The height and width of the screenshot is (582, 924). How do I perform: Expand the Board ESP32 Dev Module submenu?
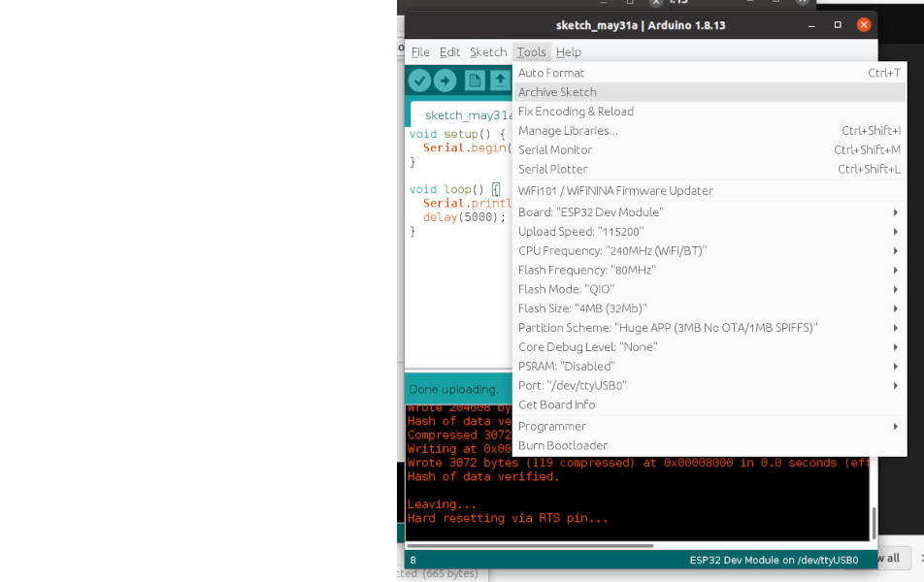click(x=709, y=212)
